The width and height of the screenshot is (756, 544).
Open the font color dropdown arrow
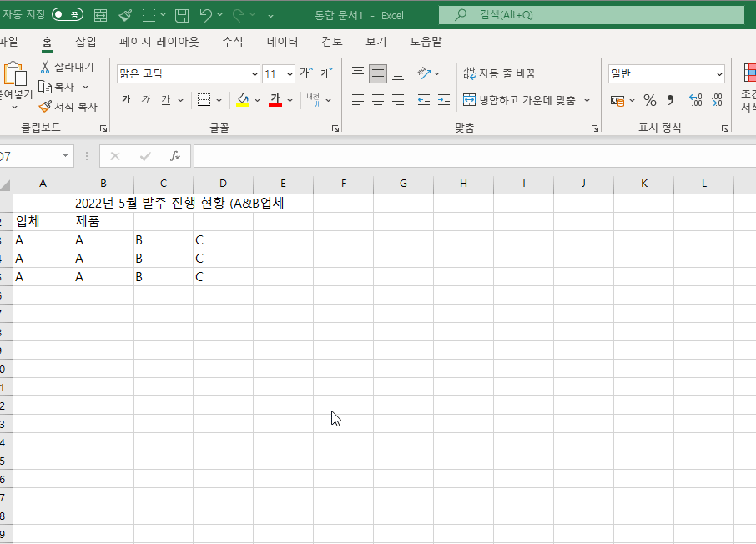click(x=290, y=100)
